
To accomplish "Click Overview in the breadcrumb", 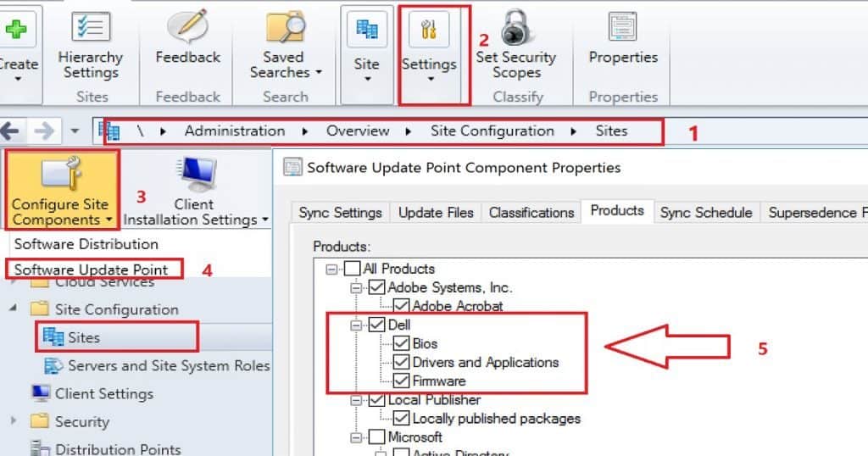I will pyautogui.click(x=358, y=131).
